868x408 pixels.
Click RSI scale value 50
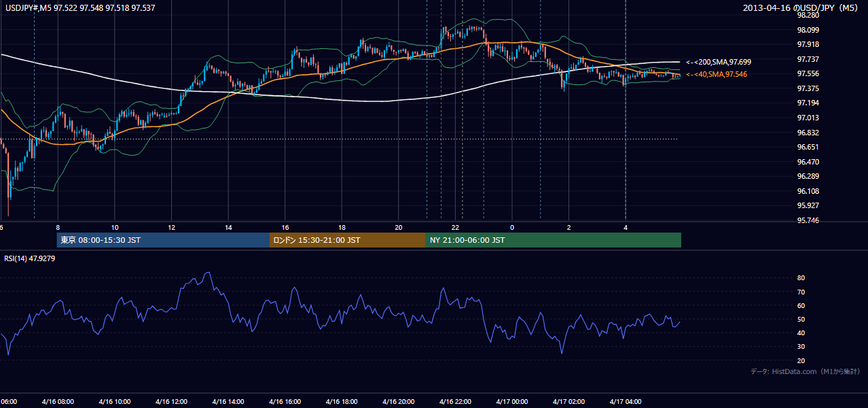point(801,319)
